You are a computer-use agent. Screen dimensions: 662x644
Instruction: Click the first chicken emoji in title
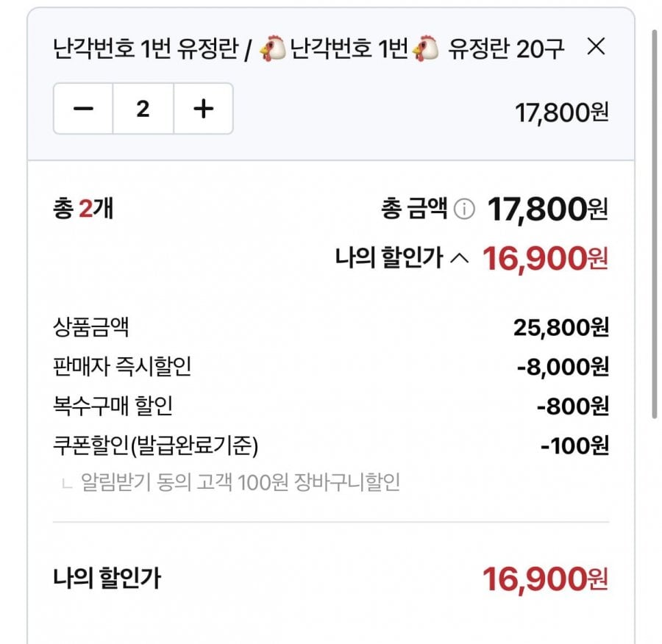[x=272, y=48]
